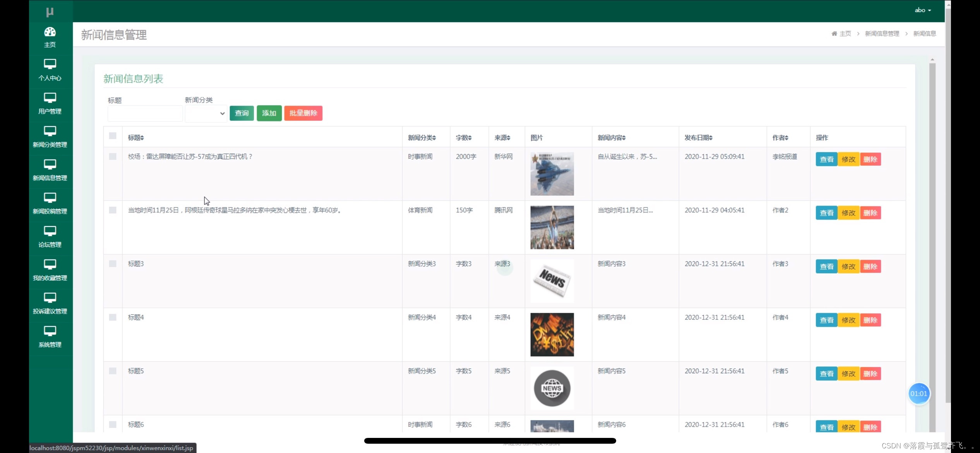Toggle the select-all checkbox in table header
This screenshot has width=980, height=453.
pos(113,136)
